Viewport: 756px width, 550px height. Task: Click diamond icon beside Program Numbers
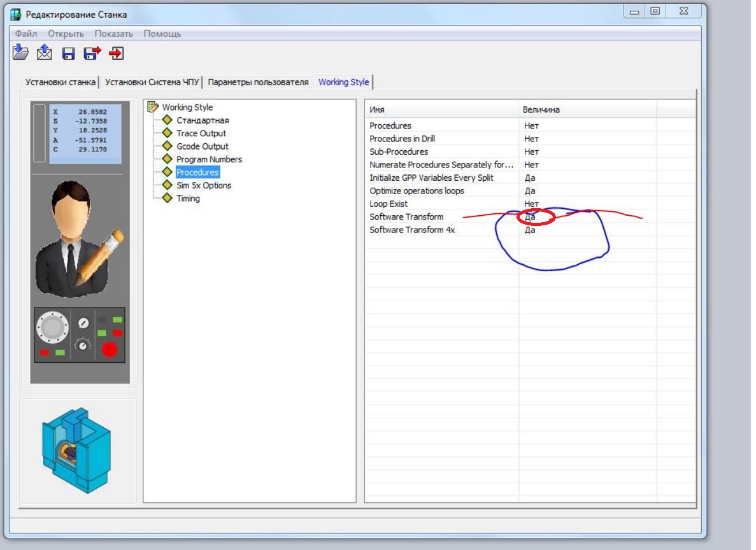[x=168, y=159]
